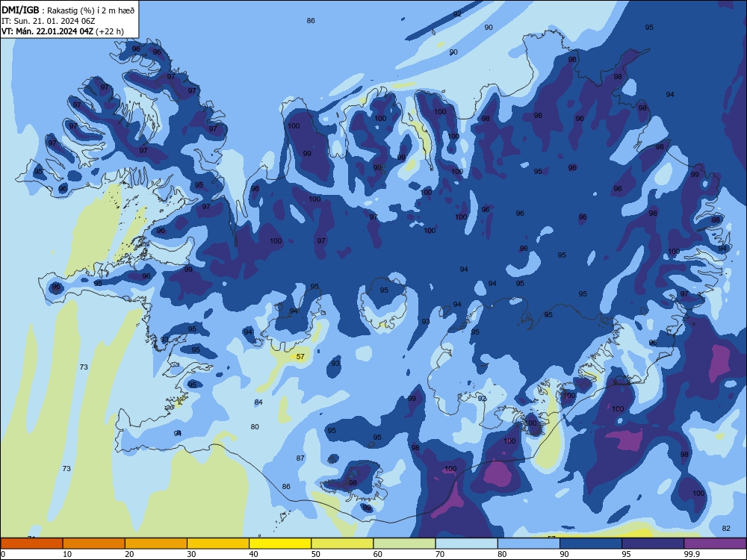Click the '70' legend tick label
The width and height of the screenshot is (747, 560).
(x=440, y=554)
